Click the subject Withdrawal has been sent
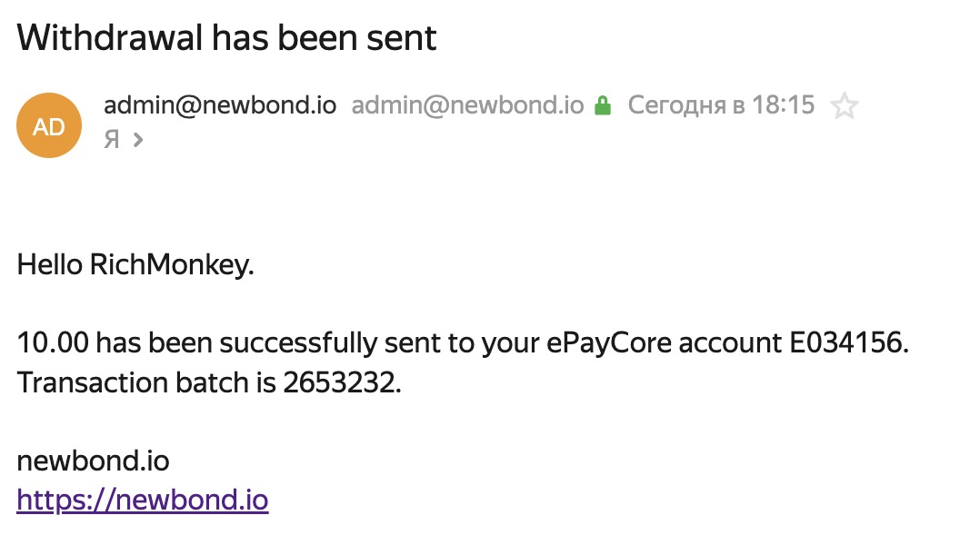Image resolution: width=980 pixels, height=545 pixels. (226, 37)
